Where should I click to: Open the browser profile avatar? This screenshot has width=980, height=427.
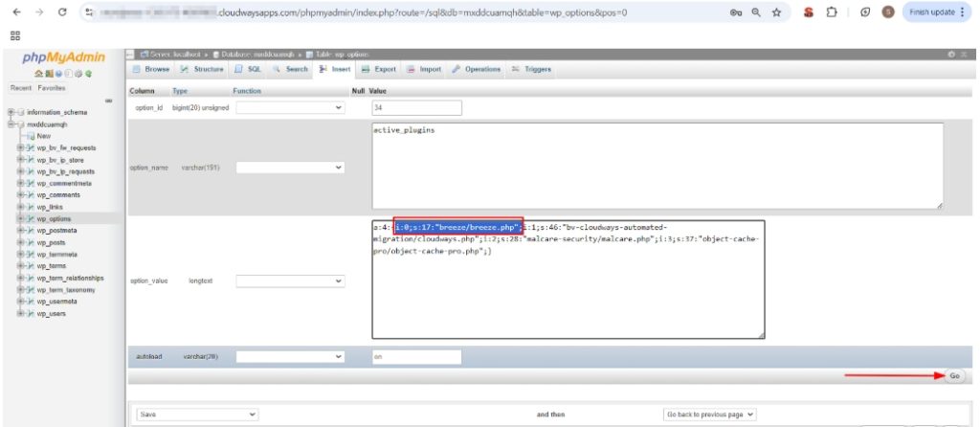tap(887, 12)
